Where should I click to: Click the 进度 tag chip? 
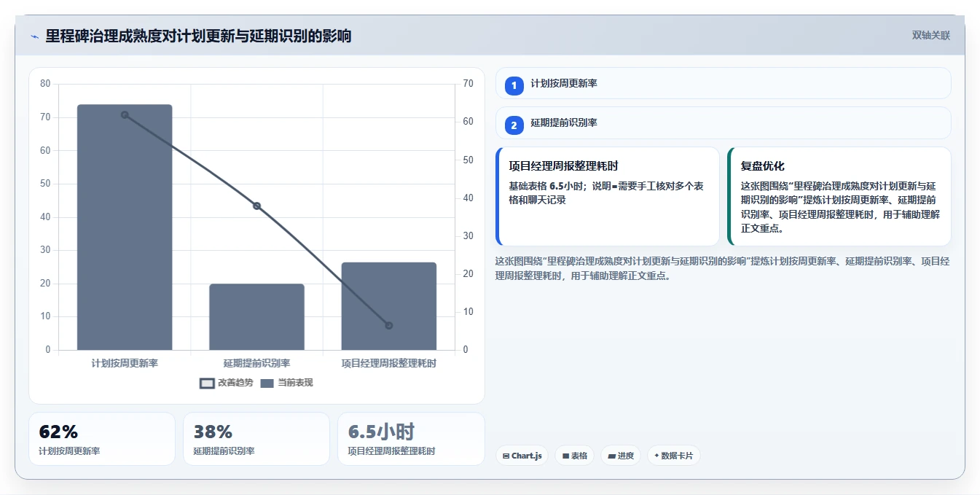coord(621,456)
